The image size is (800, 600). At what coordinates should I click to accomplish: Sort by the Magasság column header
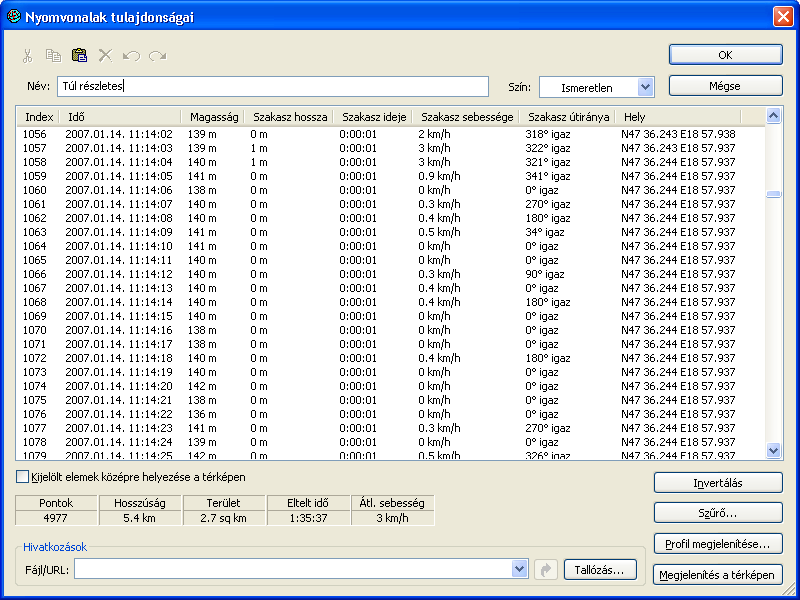(x=213, y=117)
